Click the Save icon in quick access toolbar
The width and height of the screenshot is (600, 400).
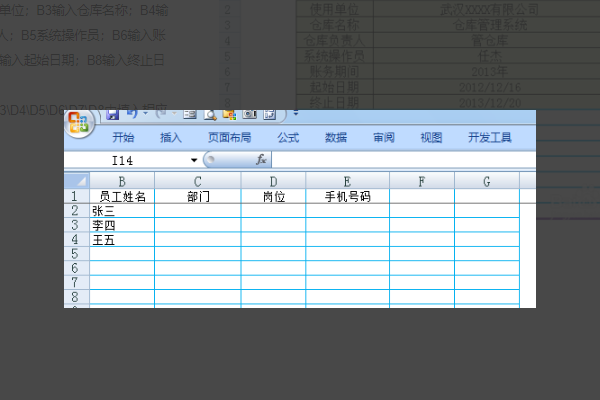click(x=112, y=115)
